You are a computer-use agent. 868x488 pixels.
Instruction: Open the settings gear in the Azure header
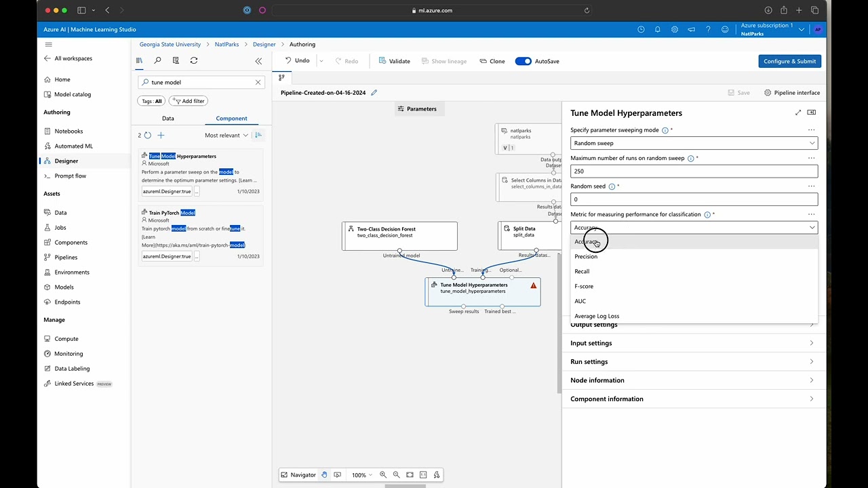click(675, 30)
